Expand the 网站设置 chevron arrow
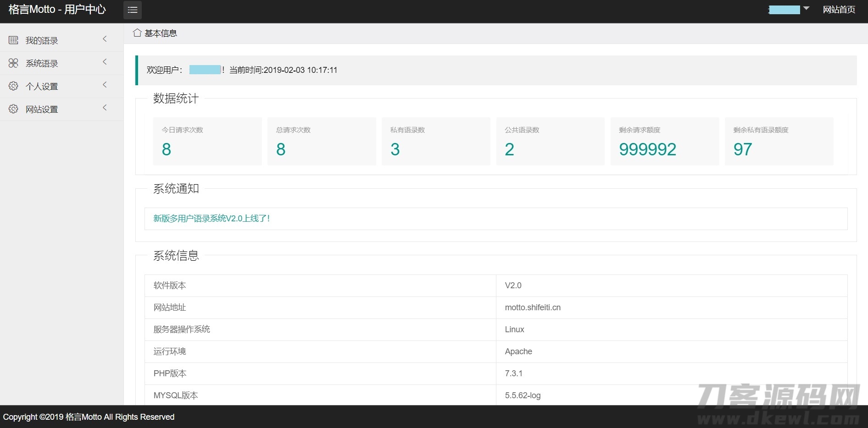The image size is (868, 428). 105,108
